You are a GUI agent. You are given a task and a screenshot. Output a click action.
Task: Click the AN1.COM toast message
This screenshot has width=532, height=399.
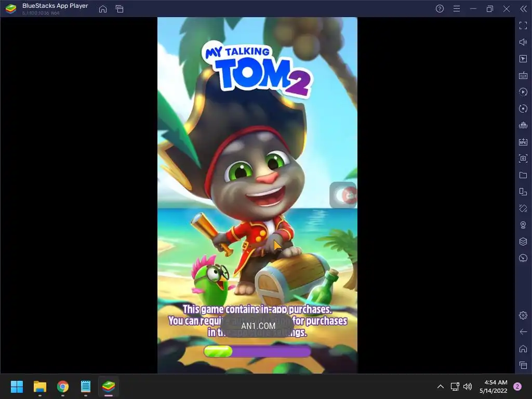pyautogui.click(x=258, y=326)
